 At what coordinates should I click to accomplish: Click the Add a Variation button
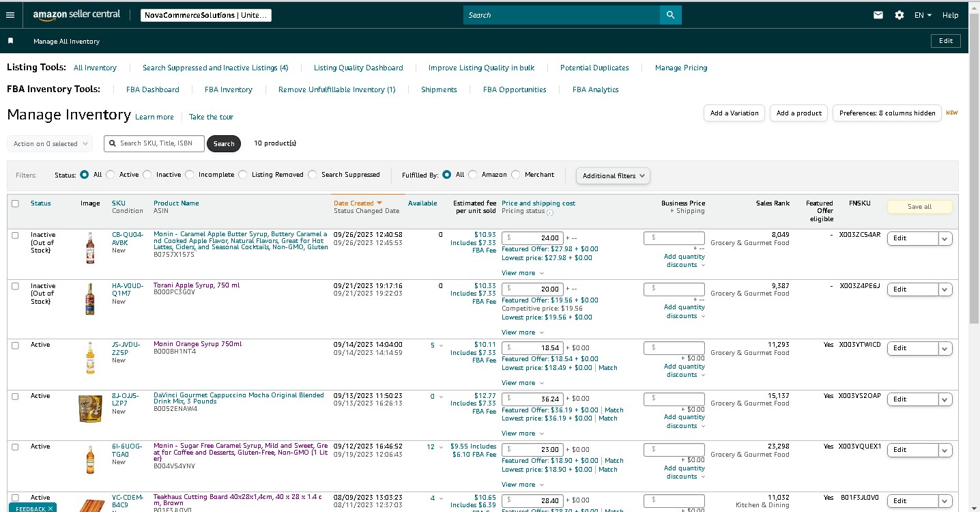pyautogui.click(x=734, y=113)
